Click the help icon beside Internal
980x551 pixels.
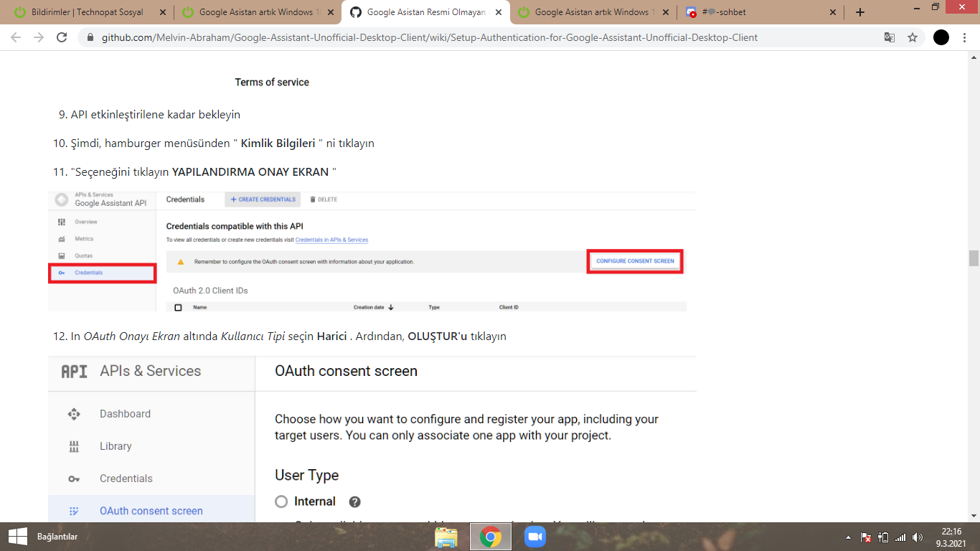(354, 502)
